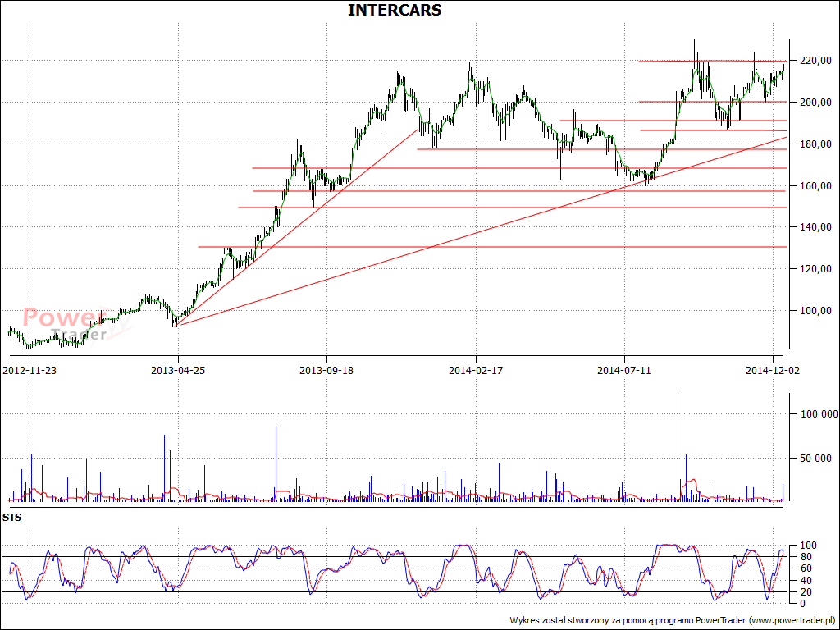Click the 140,00 price axis label
The image size is (840, 630).
click(x=816, y=227)
